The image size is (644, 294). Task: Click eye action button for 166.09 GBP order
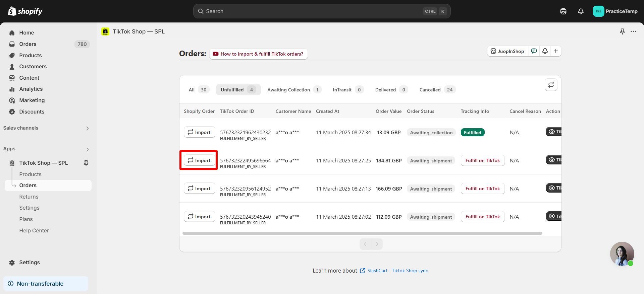click(x=554, y=188)
